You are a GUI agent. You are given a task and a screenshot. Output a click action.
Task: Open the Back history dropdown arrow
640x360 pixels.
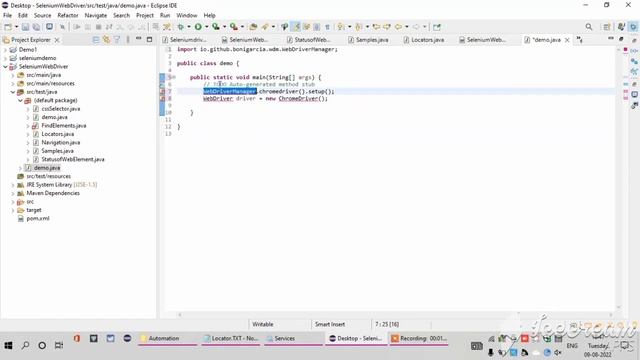tap(407, 27)
